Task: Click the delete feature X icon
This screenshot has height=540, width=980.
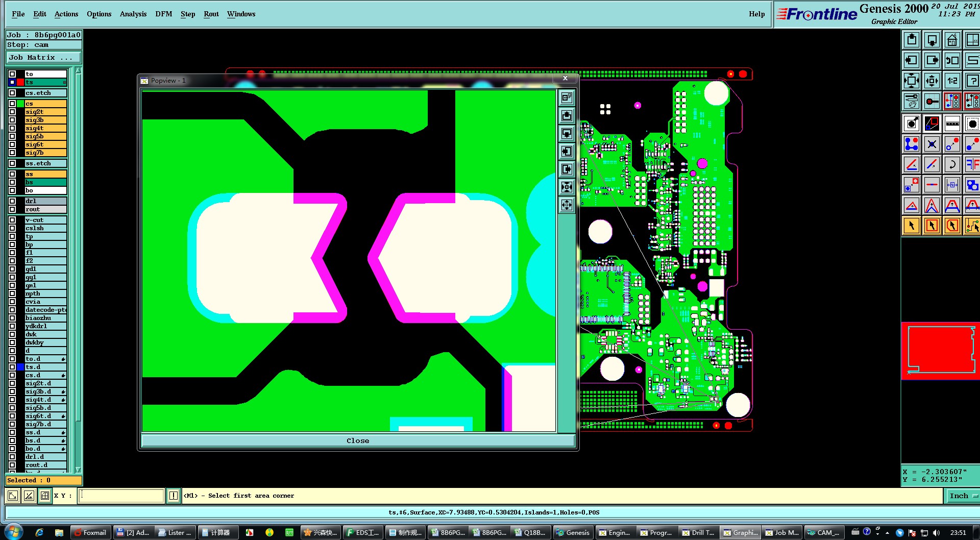Action: coord(932,144)
